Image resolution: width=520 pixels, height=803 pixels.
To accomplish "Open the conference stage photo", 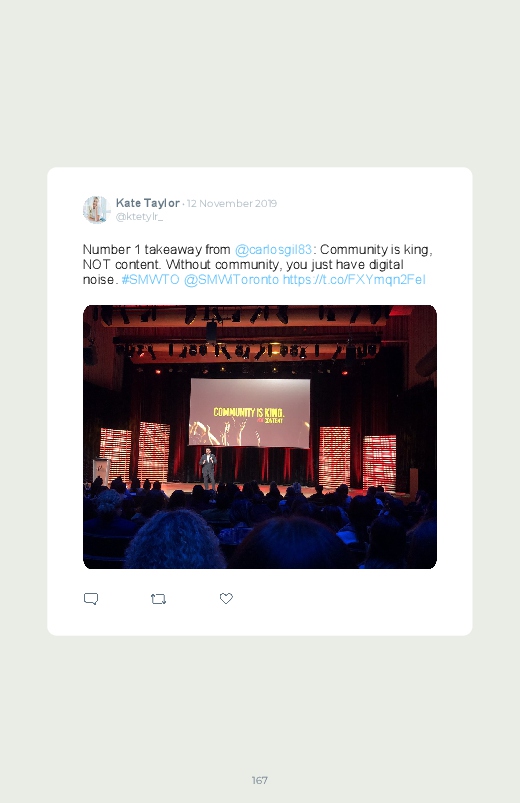I will pos(260,437).
